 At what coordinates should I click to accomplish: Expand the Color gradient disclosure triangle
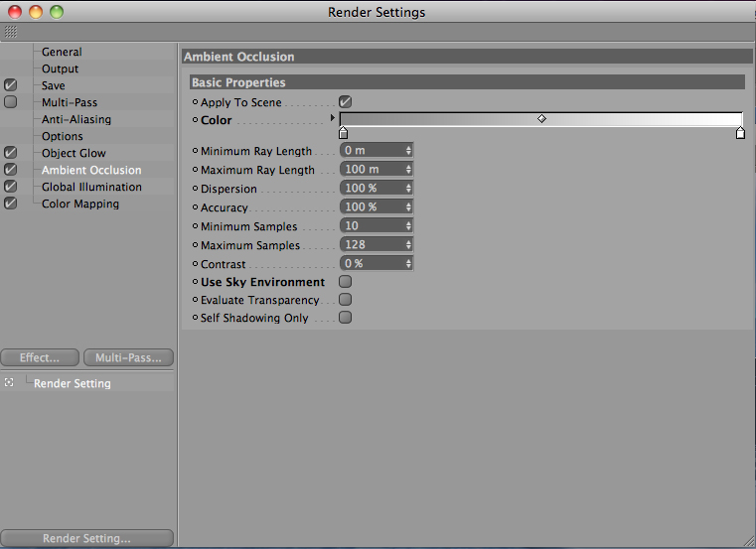332,117
